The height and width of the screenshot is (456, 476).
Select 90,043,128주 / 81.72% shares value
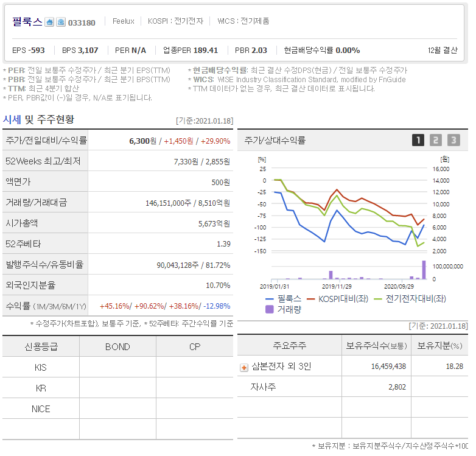pyautogui.click(x=194, y=265)
